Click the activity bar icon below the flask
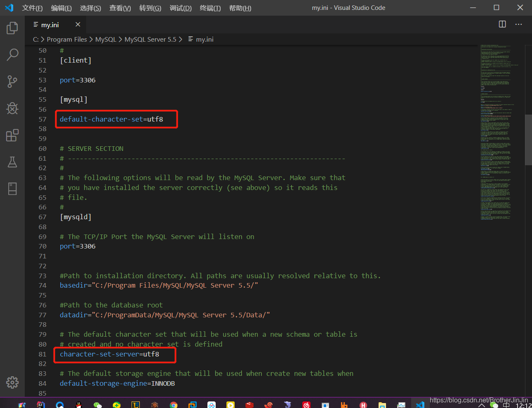Image resolution: width=532 pixels, height=408 pixels. click(12, 189)
